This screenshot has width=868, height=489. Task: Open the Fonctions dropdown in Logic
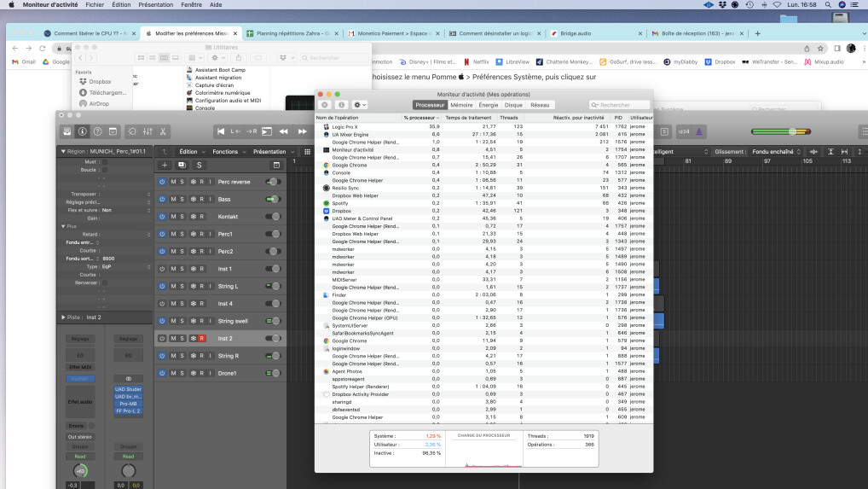coord(229,151)
